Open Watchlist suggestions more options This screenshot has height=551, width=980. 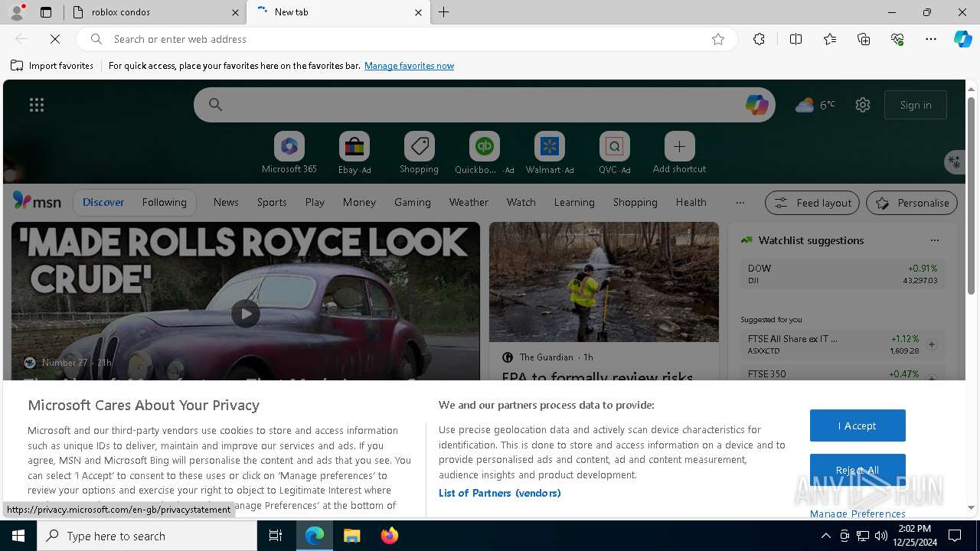click(935, 240)
